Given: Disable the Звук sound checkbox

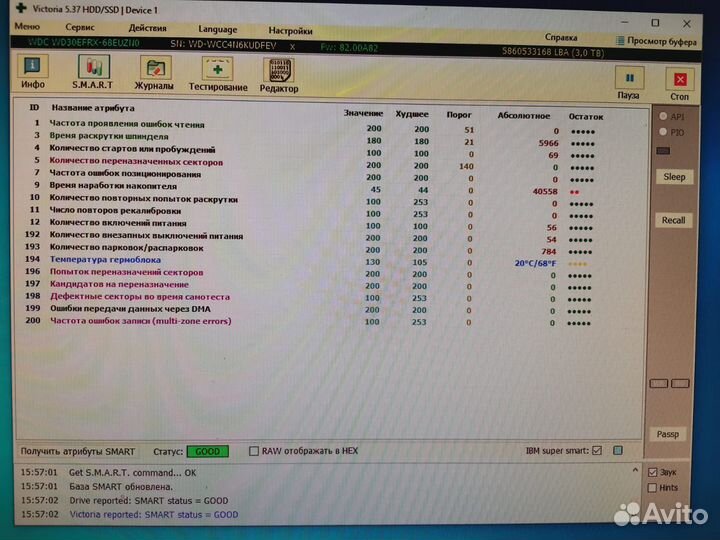Looking at the screenshot, I should click(653, 472).
